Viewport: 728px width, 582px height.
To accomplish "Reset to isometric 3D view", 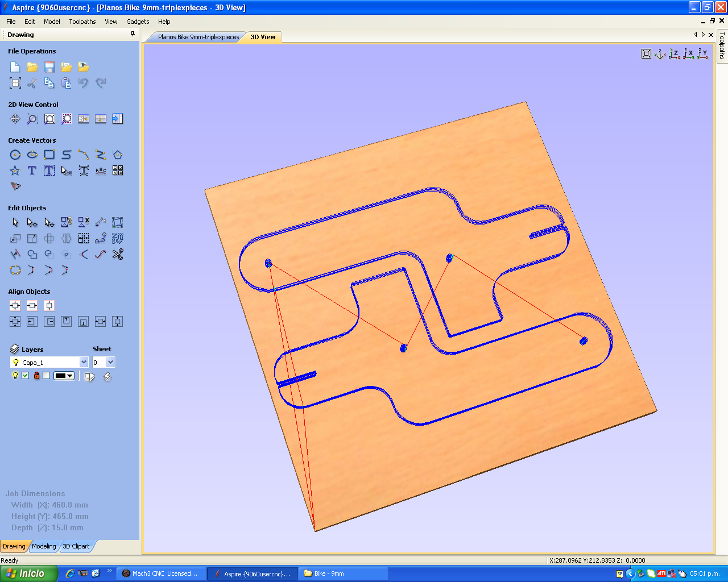I will (x=660, y=54).
